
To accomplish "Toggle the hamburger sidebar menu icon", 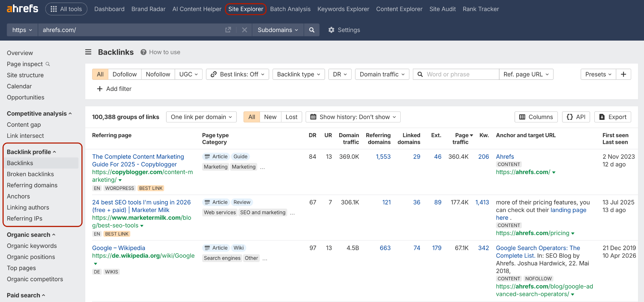I will pyautogui.click(x=88, y=52).
